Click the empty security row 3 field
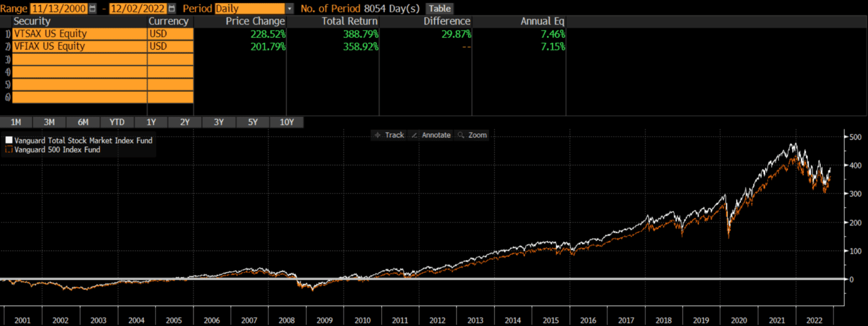This screenshot has width=868, height=326. click(79, 60)
